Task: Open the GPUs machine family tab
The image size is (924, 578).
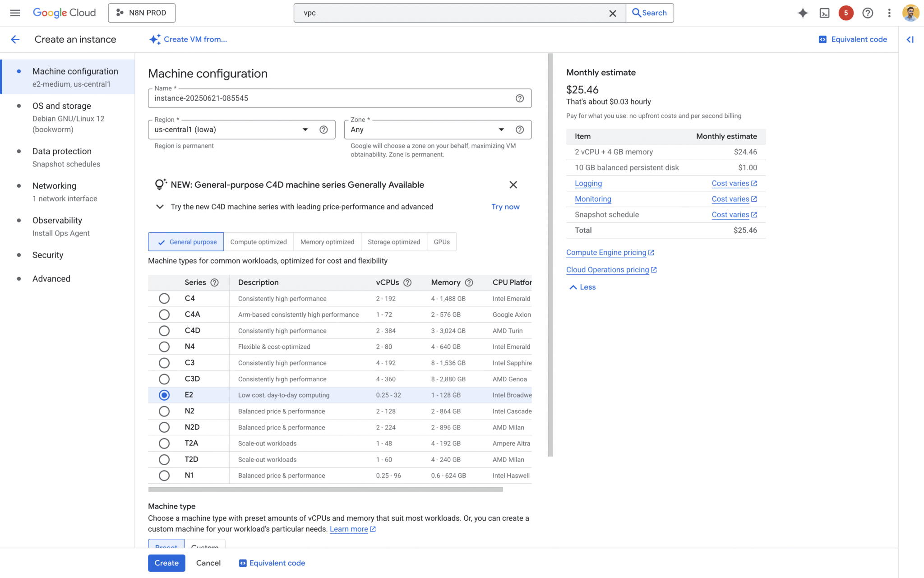Action: (441, 242)
